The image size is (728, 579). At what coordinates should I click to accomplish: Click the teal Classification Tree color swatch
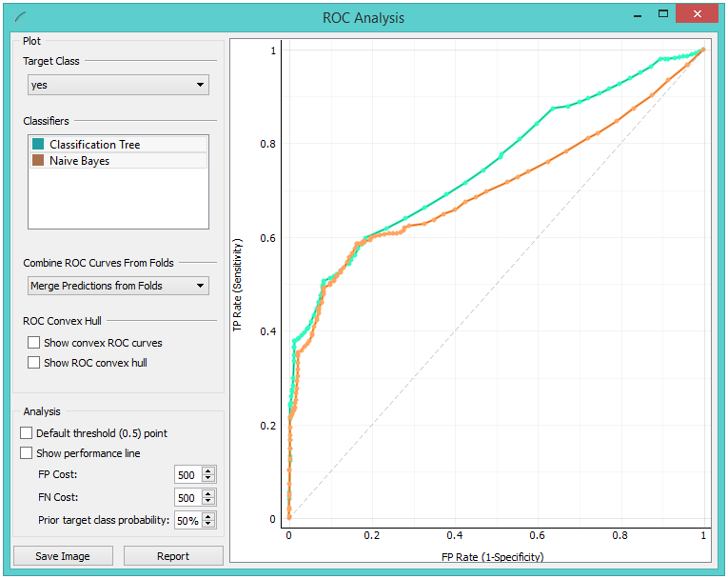[37, 145]
